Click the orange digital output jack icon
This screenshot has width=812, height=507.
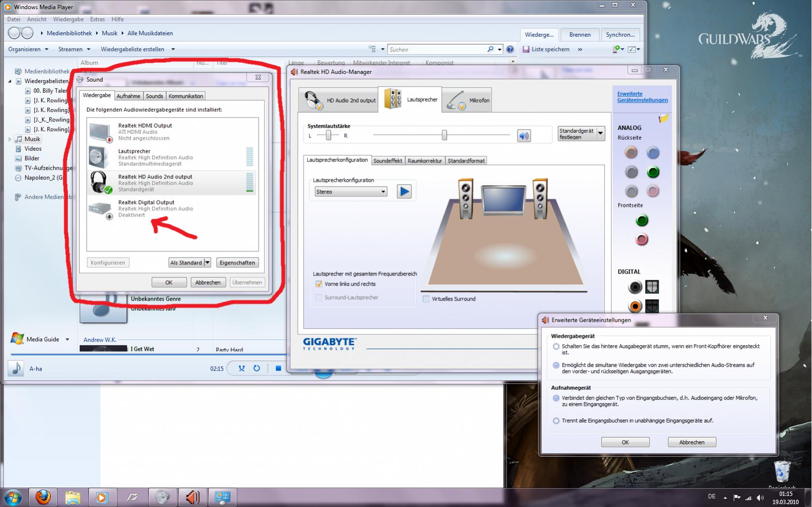pyautogui.click(x=635, y=306)
